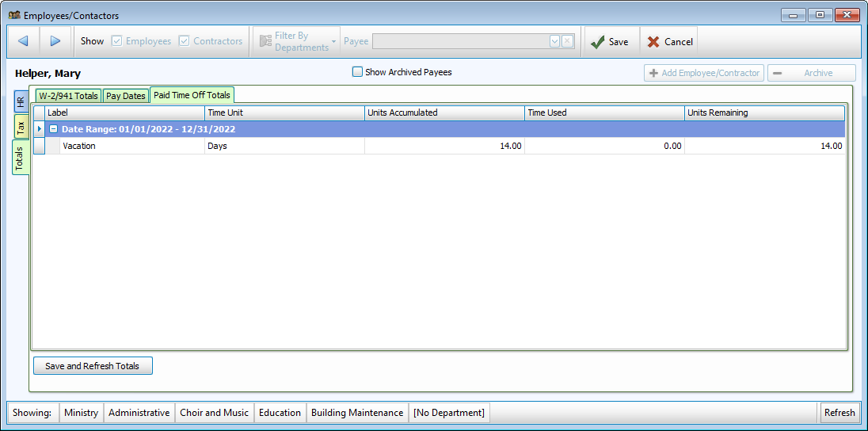Click the next record right arrow

[x=55, y=41]
